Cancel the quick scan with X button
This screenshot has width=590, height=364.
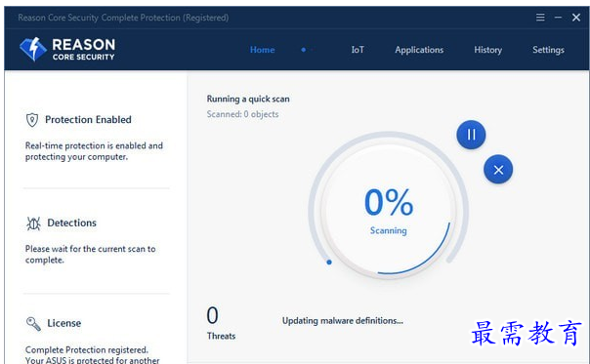pyautogui.click(x=498, y=170)
